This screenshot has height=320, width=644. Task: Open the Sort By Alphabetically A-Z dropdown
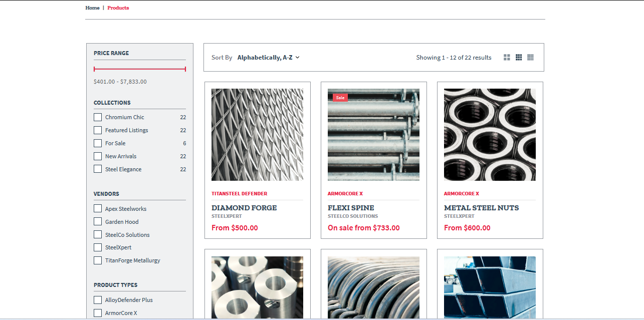pos(268,58)
